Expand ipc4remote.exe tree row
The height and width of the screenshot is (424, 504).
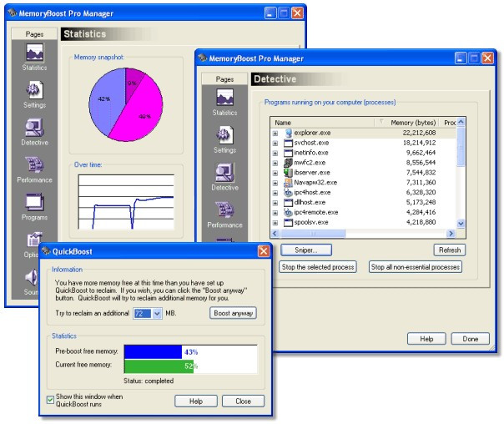click(x=275, y=213)
